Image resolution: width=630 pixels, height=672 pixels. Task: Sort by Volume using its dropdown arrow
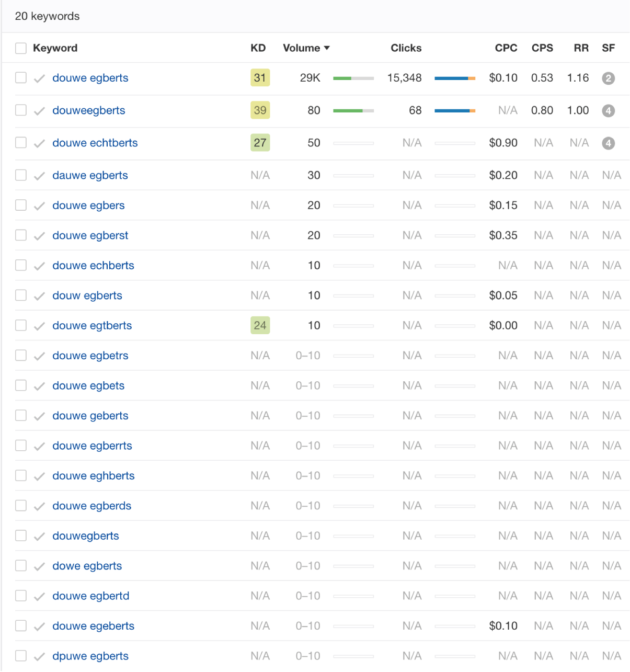[327, 48]
